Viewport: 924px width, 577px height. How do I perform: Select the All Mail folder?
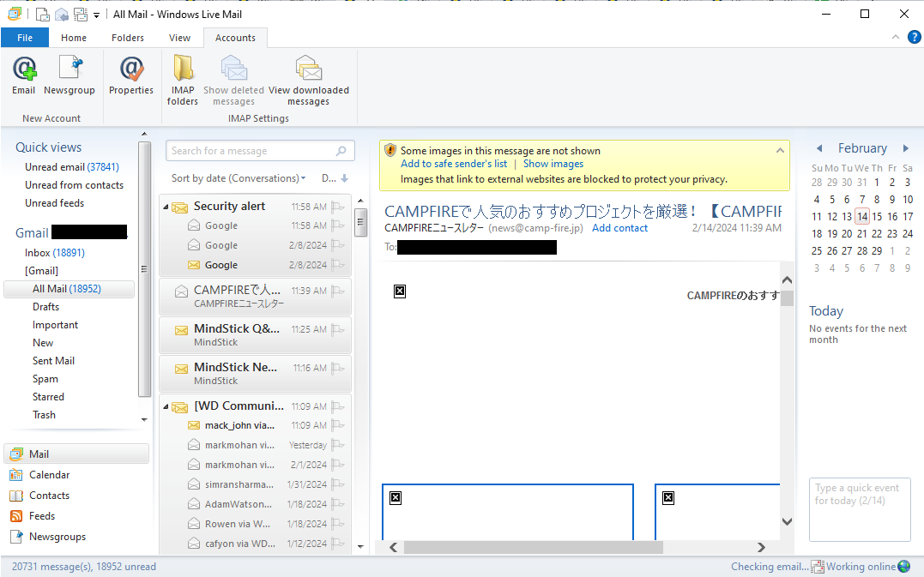coord(69,289)
